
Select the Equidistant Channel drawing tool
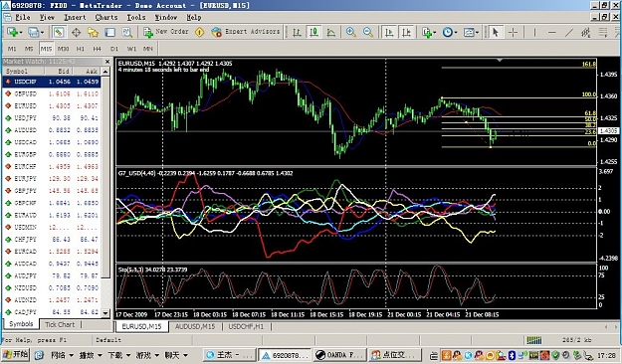click(x=586, y=32)
